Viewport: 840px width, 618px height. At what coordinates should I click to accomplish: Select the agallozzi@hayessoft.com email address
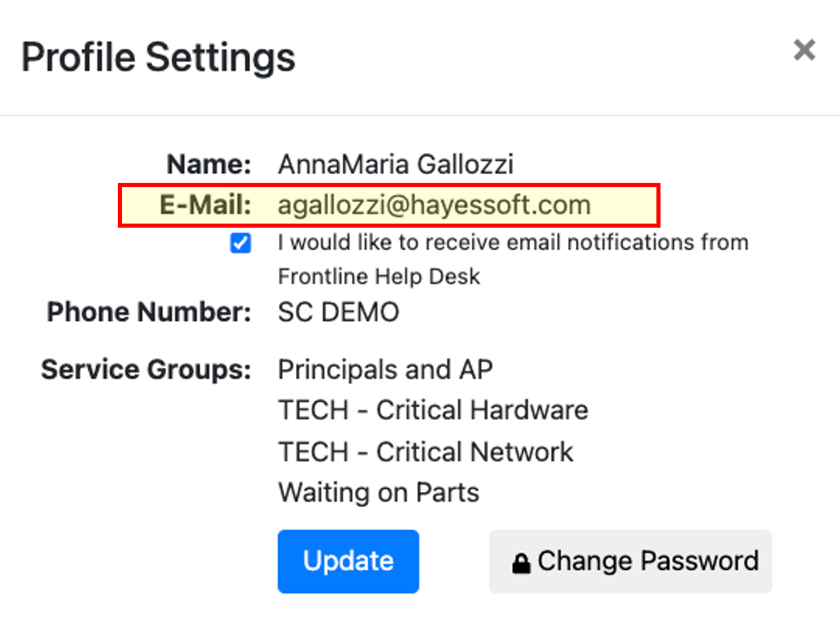434,205
